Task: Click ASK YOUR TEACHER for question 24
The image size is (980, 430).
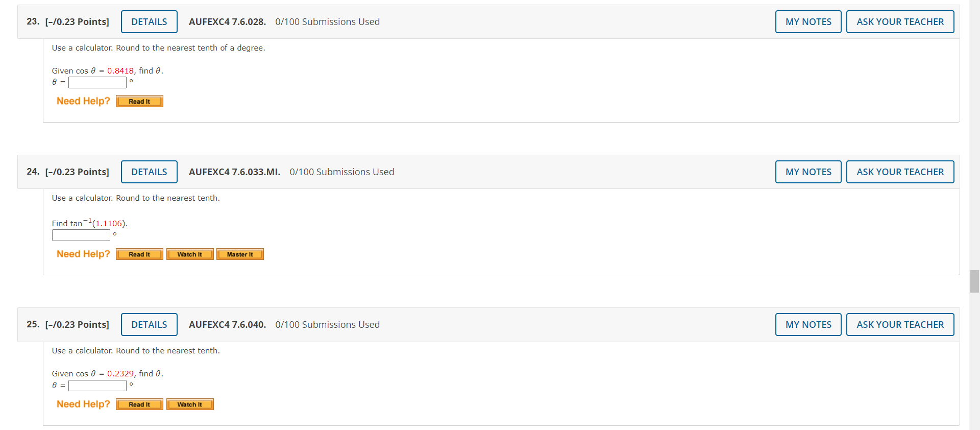Action: pyautogui.click(x=900, y=172)
